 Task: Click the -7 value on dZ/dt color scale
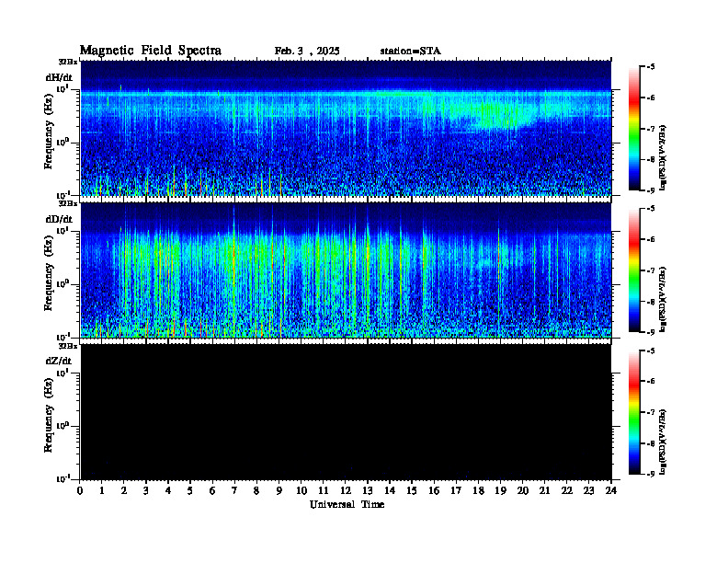coord(651,412)
